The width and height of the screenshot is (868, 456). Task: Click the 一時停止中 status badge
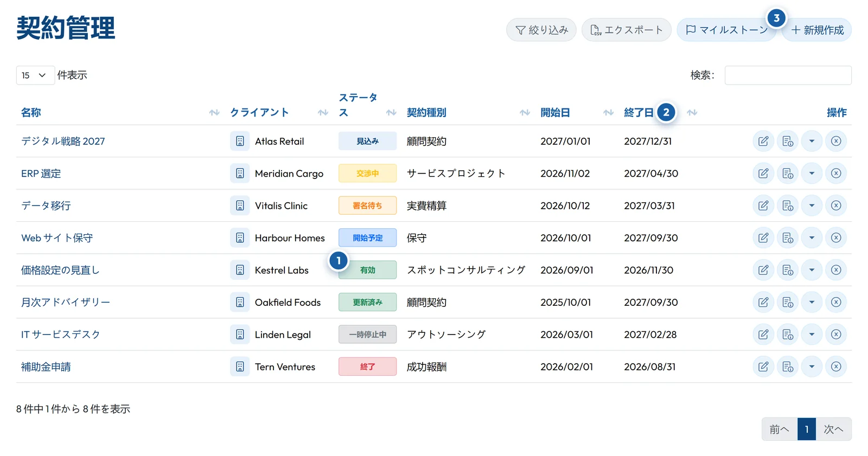tap(368, 335)
